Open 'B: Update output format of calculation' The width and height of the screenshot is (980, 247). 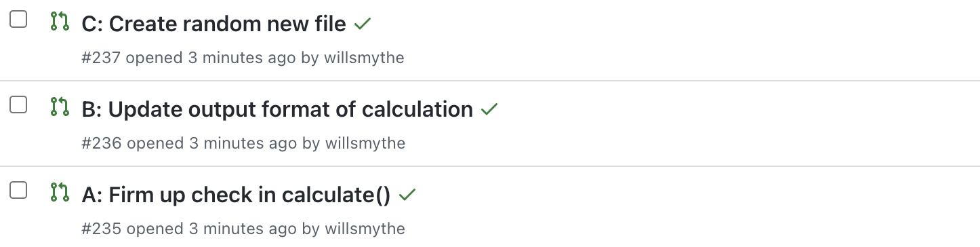pos(277,109)
